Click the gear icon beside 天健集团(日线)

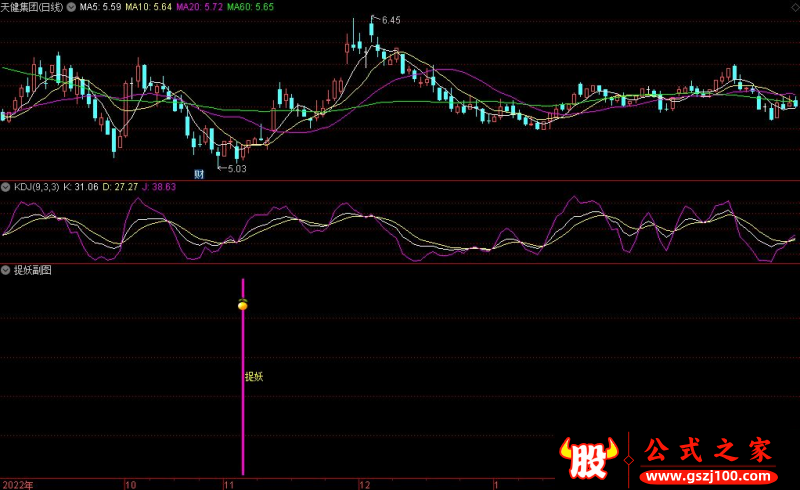[70, 6]
